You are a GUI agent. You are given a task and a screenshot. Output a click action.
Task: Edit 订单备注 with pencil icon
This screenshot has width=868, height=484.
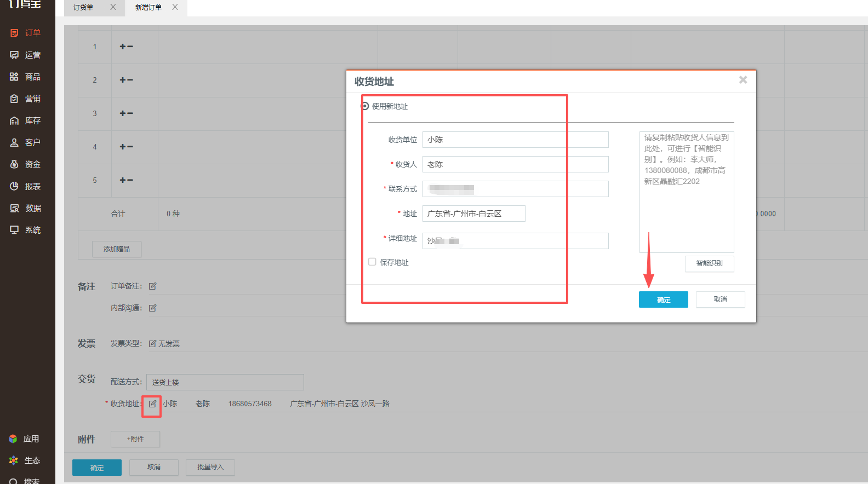[x=153, y=286]
